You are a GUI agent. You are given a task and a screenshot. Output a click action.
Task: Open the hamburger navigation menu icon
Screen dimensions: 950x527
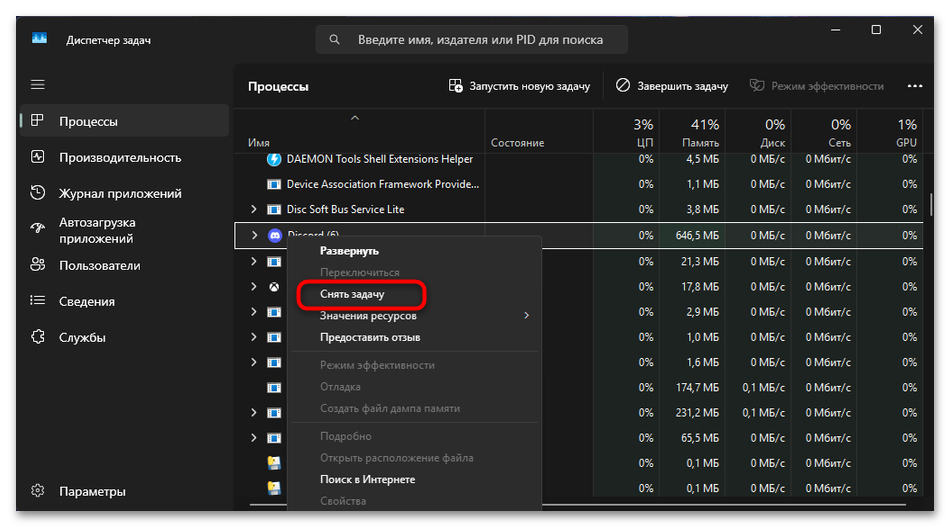[x=38, y=85]
